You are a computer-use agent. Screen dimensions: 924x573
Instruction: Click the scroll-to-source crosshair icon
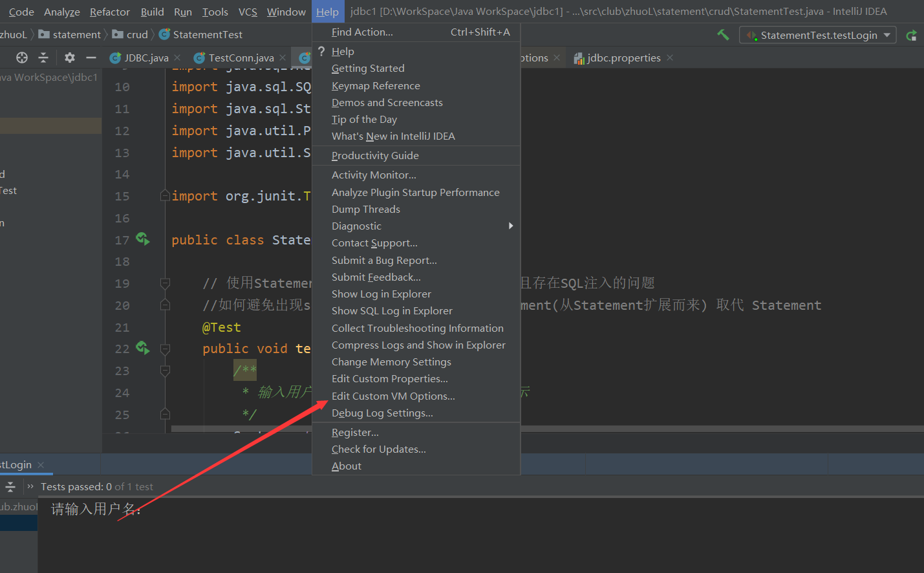click(x=21, y=57)
